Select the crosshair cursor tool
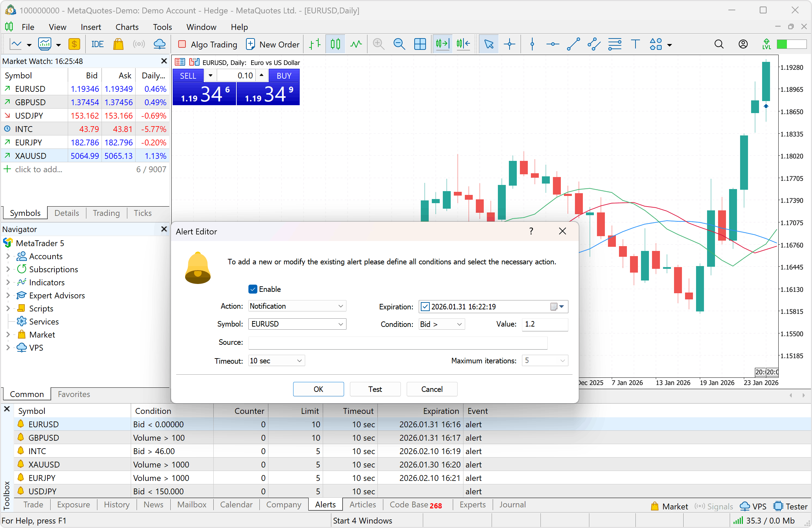 click(509, 44)
